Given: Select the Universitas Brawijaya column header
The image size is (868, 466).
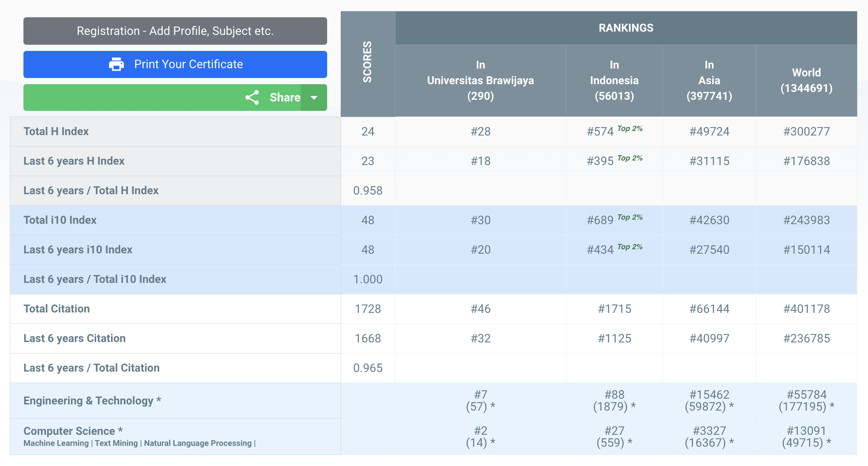Looking at the screenshot, I should point(480,80).
